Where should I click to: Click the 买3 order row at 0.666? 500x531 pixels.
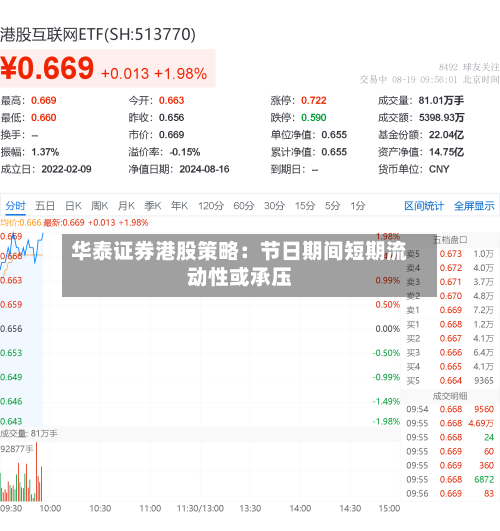(450, 353)
